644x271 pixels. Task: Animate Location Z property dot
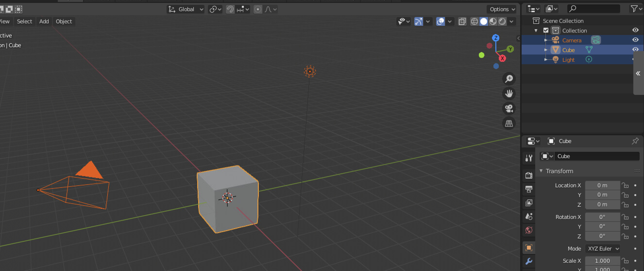[x=635, y=205]
